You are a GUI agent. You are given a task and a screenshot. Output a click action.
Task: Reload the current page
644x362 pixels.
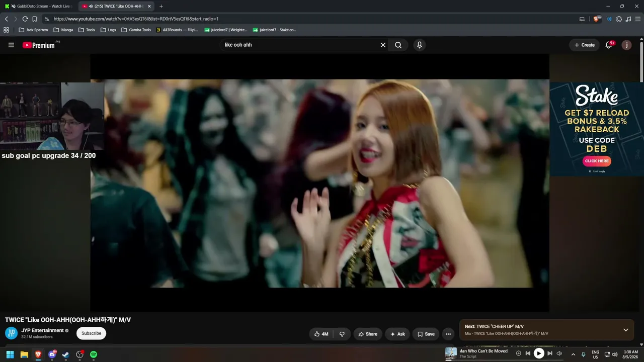point(25,19)
